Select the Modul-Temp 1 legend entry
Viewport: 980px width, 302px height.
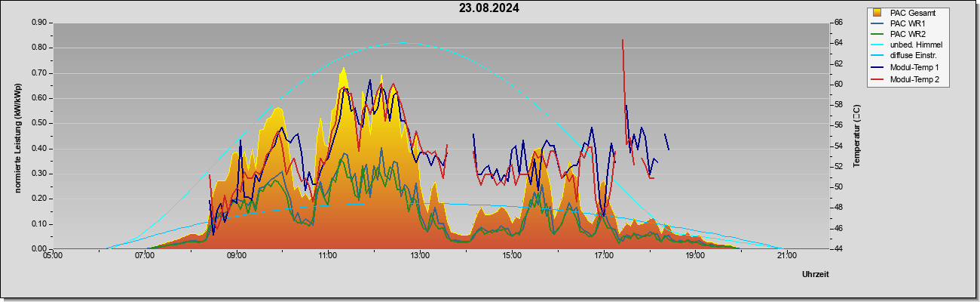pyautogui.click(x=905, y=68)
